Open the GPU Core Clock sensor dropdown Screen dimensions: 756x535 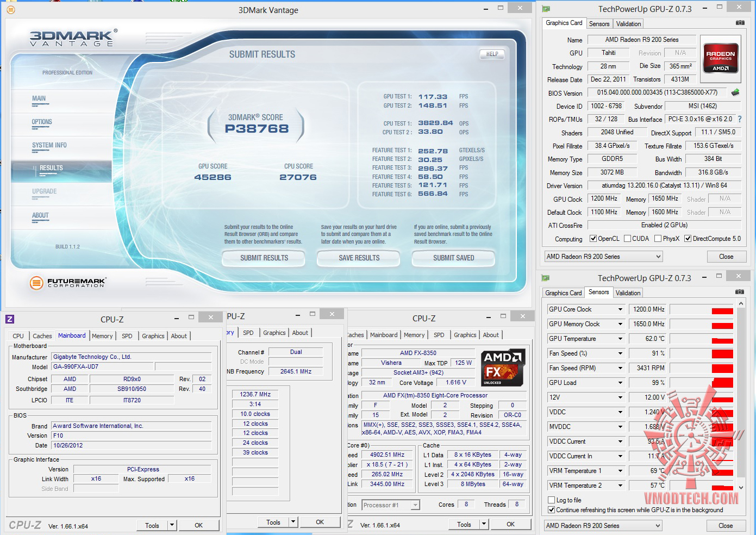coord(620,309)
